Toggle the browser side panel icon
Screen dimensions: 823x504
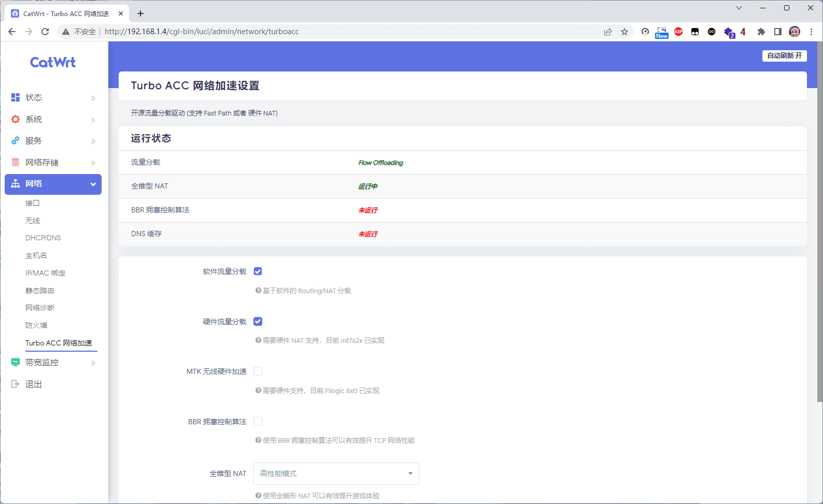pyautogui.click(x=777, y=32)
